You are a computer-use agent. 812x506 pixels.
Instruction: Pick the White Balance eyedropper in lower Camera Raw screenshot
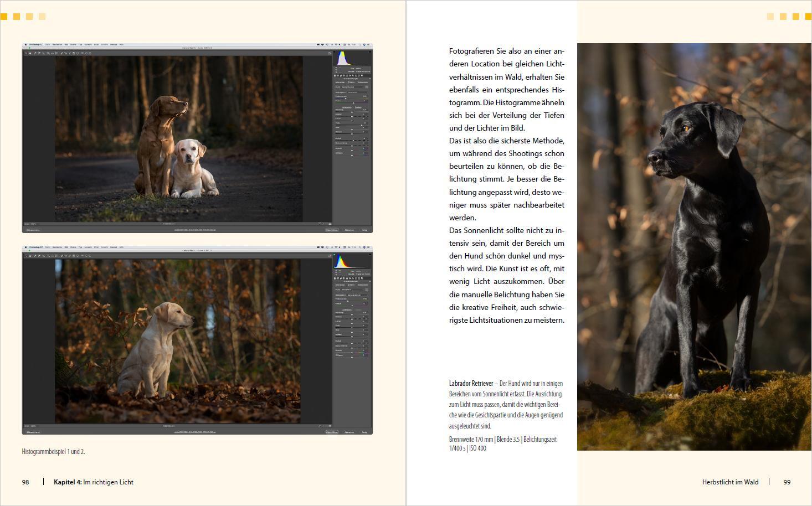(x=35, y=256)
